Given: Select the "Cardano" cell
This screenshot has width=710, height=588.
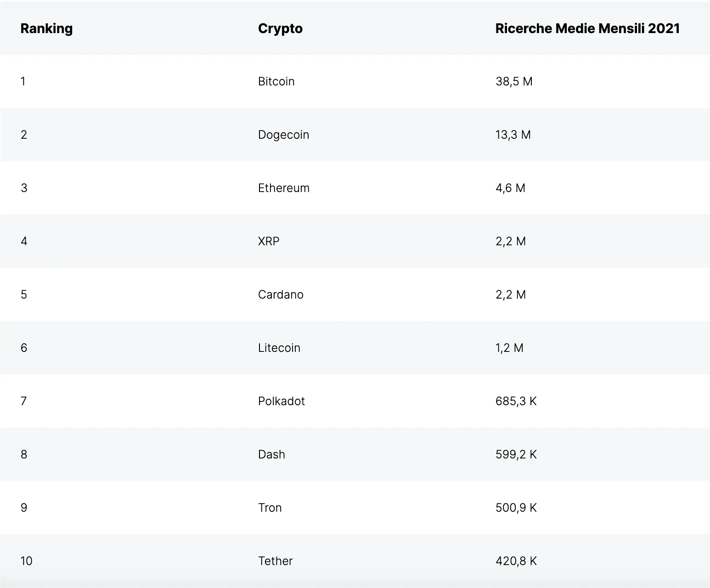Looking at the screenshot, I should (281, 294).
